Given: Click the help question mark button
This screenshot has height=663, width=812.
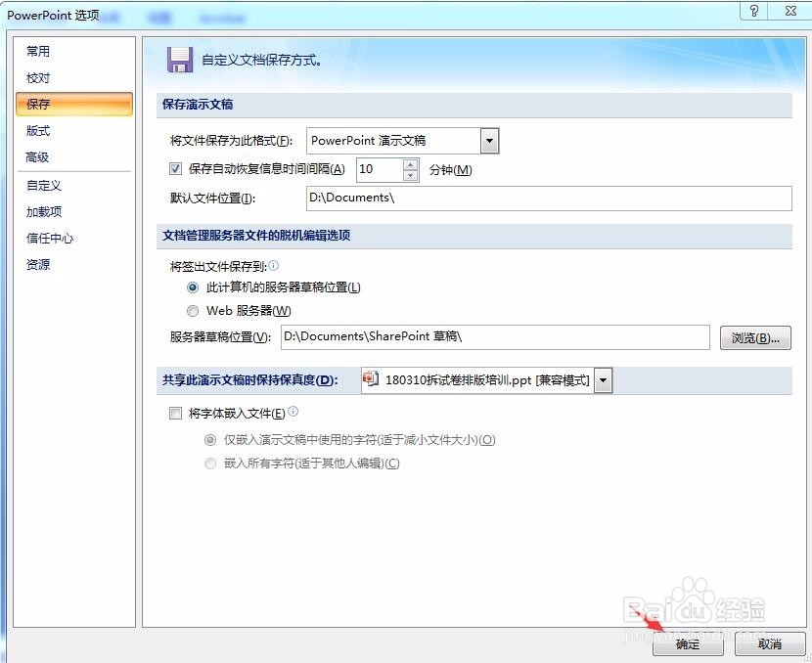Looking at the screenshot, I should click(x=754, y=11).
